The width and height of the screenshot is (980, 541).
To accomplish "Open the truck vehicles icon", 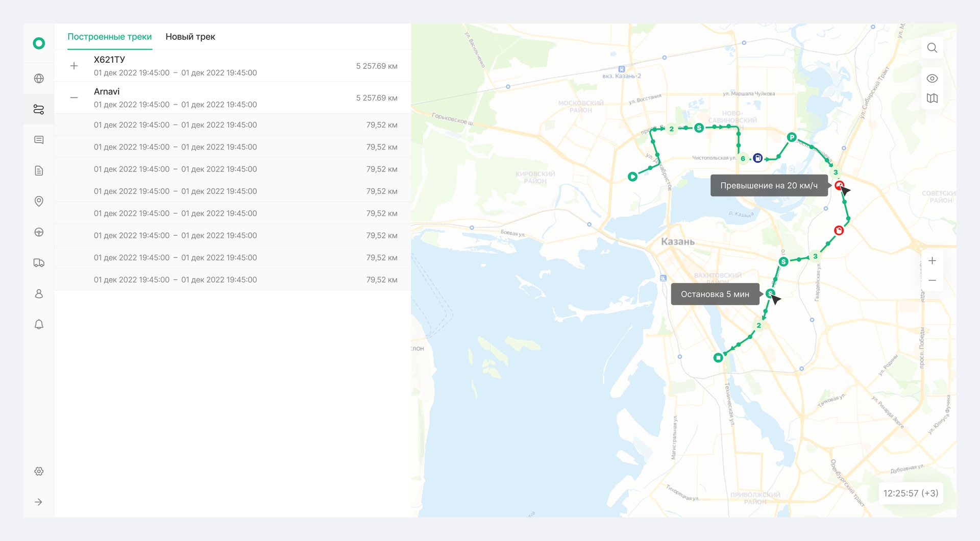I will 39,263.
